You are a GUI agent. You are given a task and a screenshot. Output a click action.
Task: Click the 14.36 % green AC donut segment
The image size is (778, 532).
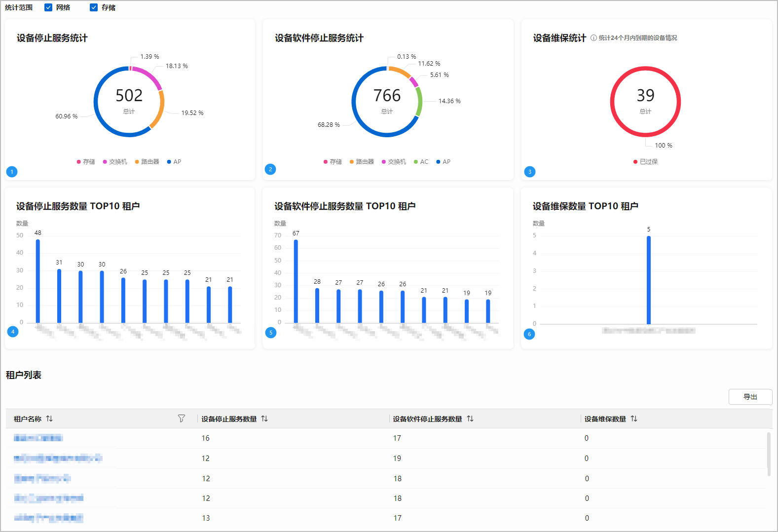coord(420,102)
